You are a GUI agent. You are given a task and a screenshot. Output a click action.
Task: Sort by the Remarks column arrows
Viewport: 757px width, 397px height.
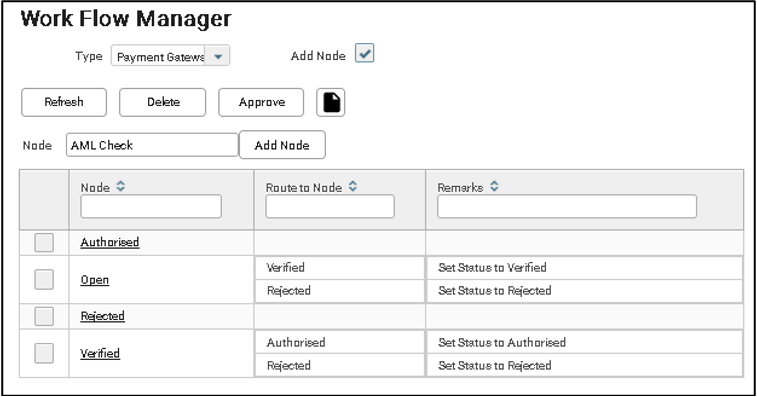(494, 186)
